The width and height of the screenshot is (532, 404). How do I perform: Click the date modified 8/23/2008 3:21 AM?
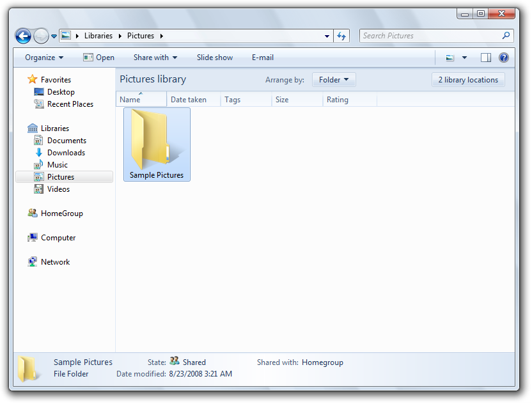click(201, 374)
